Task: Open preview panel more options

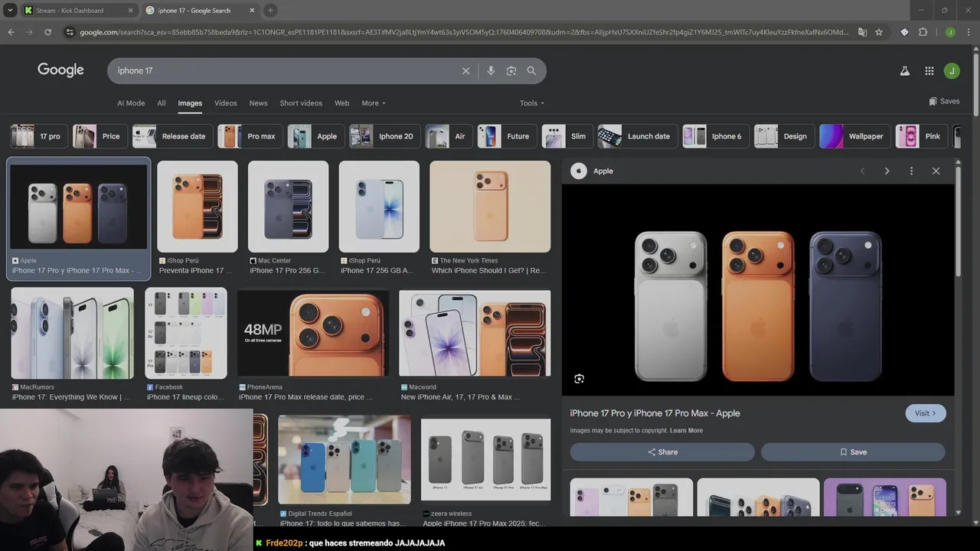Action: click(911, 171)
